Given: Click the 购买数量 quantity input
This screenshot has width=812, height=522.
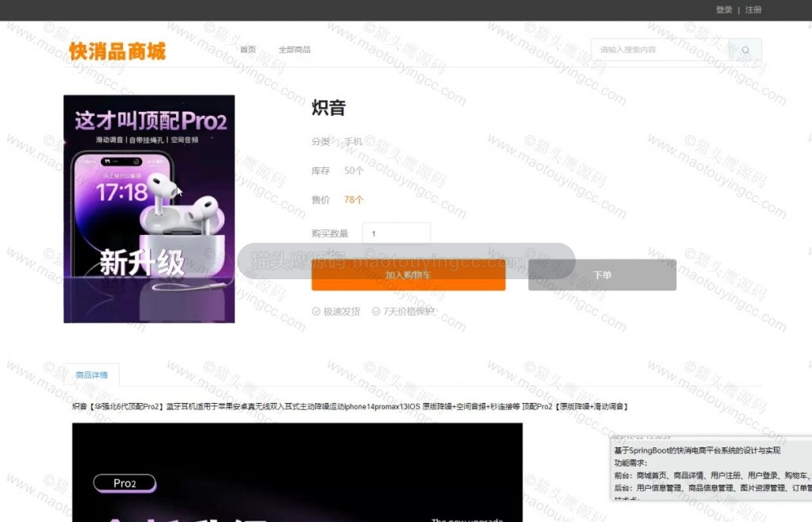Looking at the screenshot, I should (x=396, y=233).
